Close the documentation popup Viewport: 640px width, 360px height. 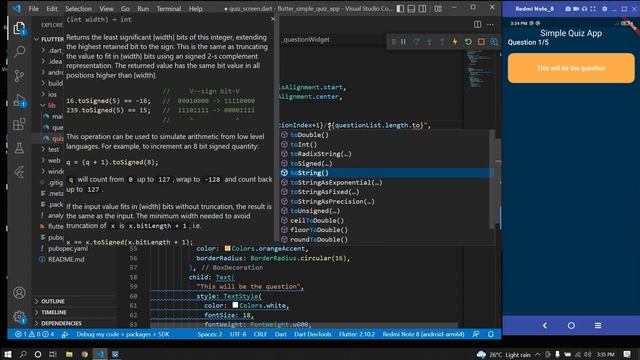click(273, 19)
